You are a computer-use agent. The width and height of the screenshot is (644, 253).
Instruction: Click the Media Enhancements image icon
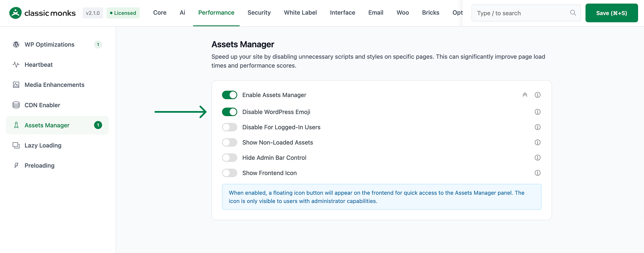click(16, 85)
